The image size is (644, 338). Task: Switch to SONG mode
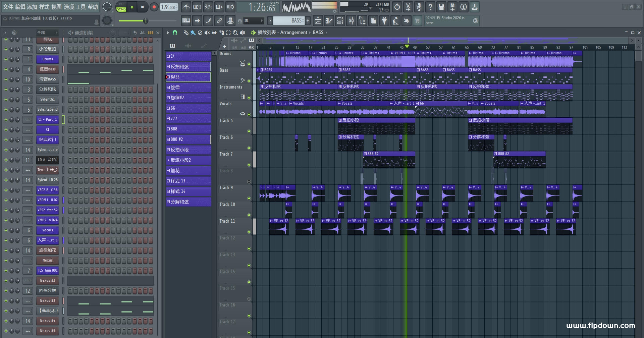(x=121, y=9)
